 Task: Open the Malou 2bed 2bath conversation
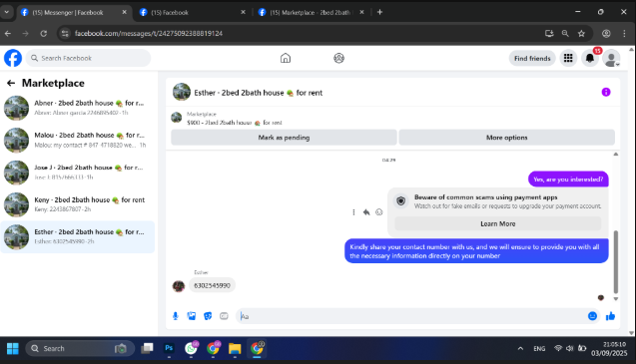pyautogui.click(x=78, y=141)
